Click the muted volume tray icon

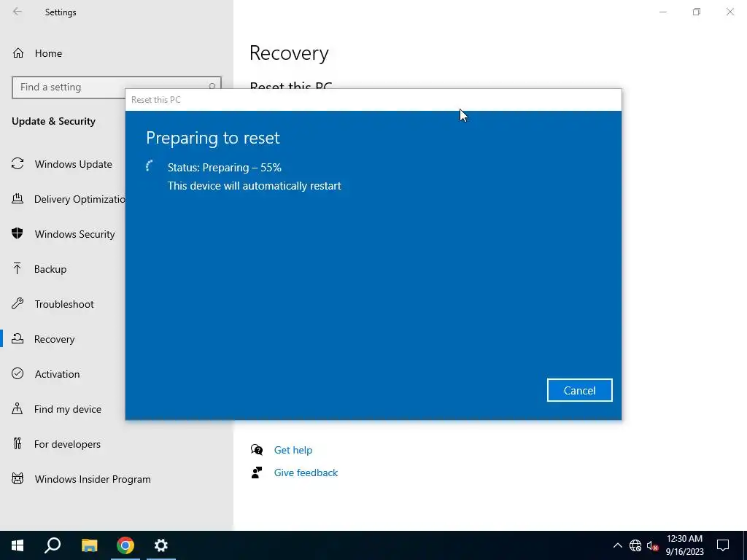653,545
